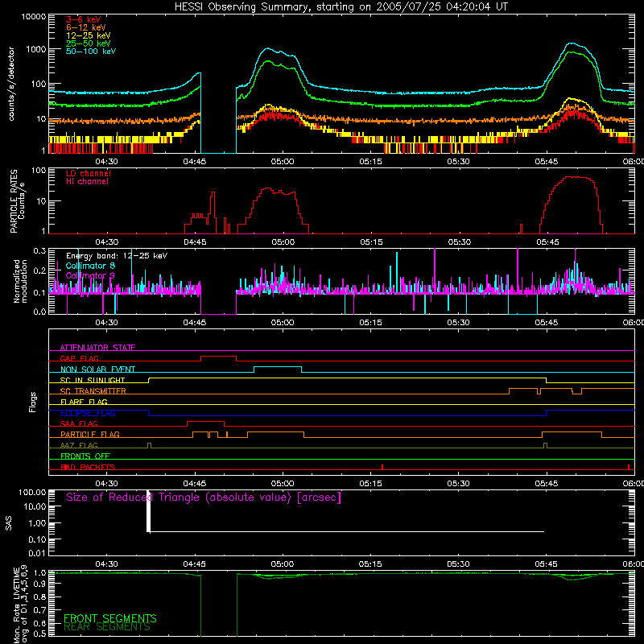Click the 'Collimator 9' legend label
Viewport: 644px width, 644px height.
coord(90,275)
